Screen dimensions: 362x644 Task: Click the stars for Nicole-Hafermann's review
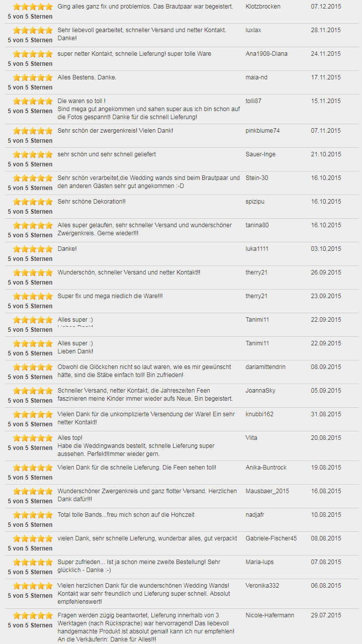(x=33, y=616)
